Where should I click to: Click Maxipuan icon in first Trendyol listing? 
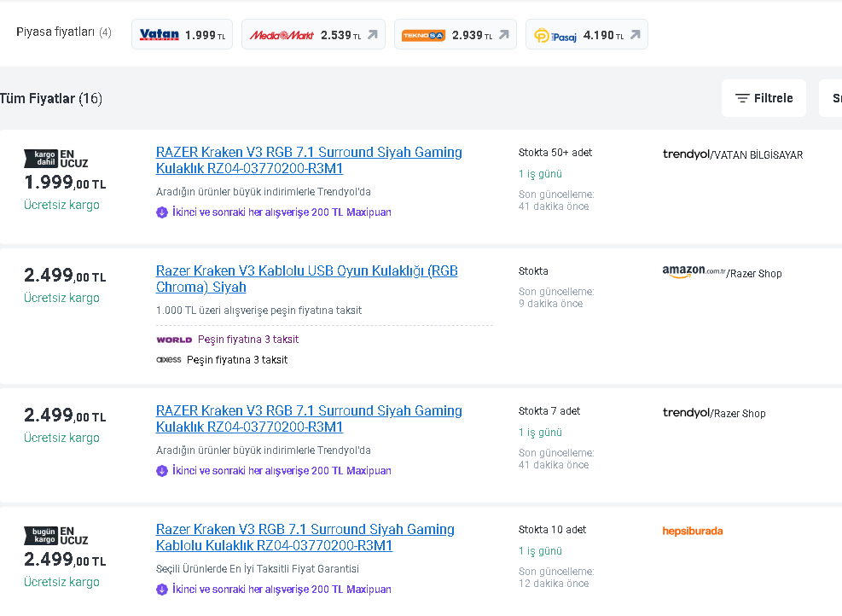(x=162, y=212)
